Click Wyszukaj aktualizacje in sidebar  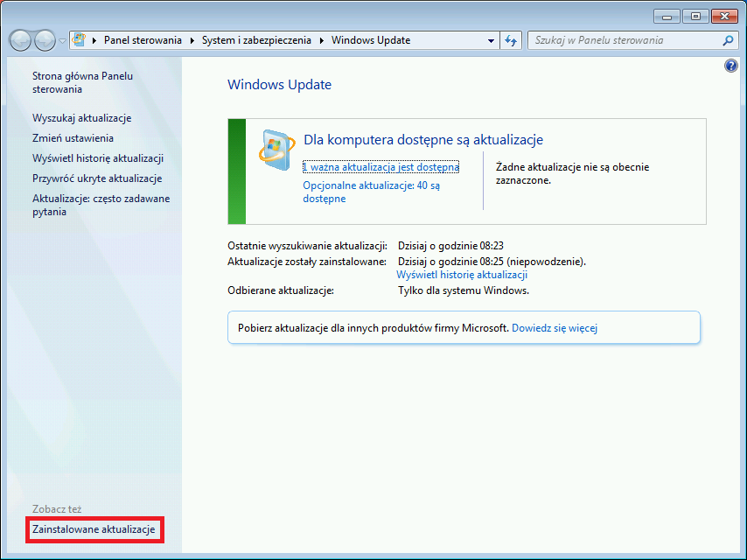click(82, 118)
